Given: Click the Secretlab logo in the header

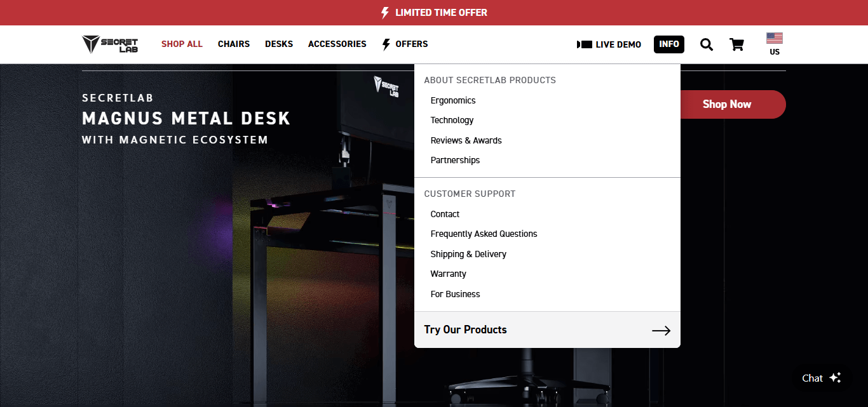Looking at the screenshot, I should pos(110,44).
